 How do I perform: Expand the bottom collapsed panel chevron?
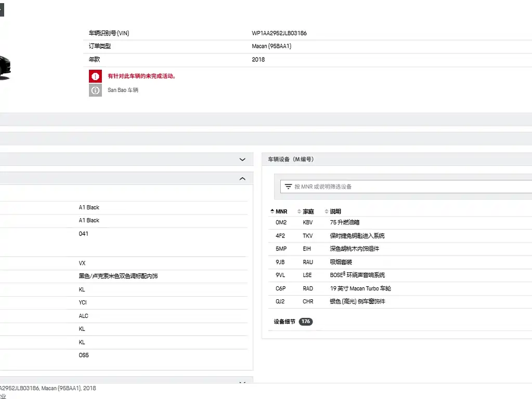point(242,382)
